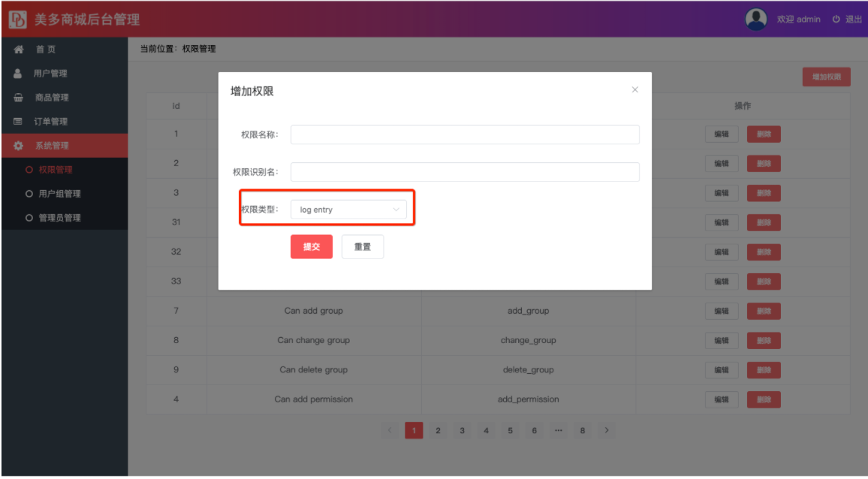
Task: Select the add_permission cell text
Action: click(x=528, y=399)
